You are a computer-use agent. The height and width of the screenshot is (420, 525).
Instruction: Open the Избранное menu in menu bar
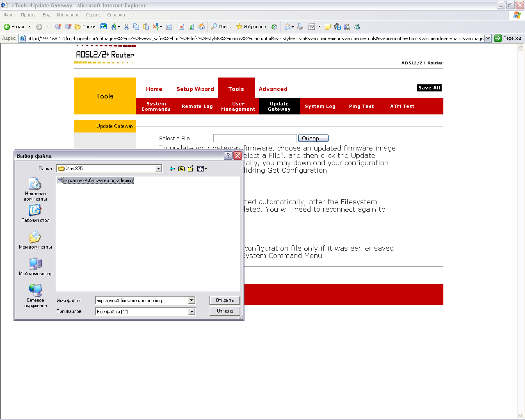point(68,15)
